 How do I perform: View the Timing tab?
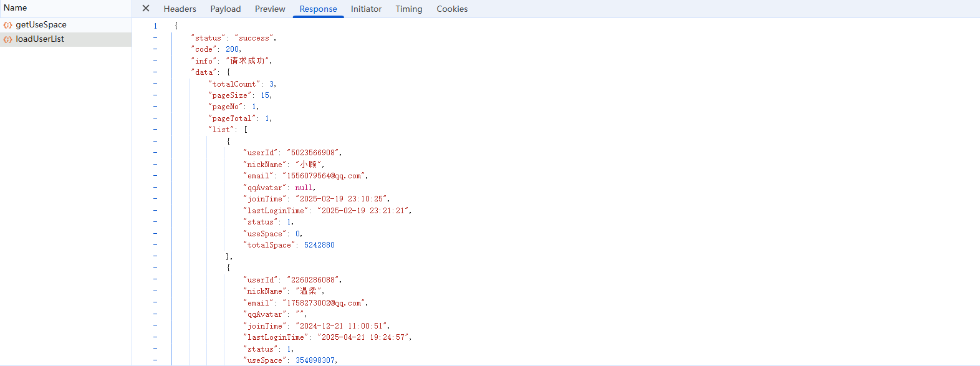(x=409, y=9)
